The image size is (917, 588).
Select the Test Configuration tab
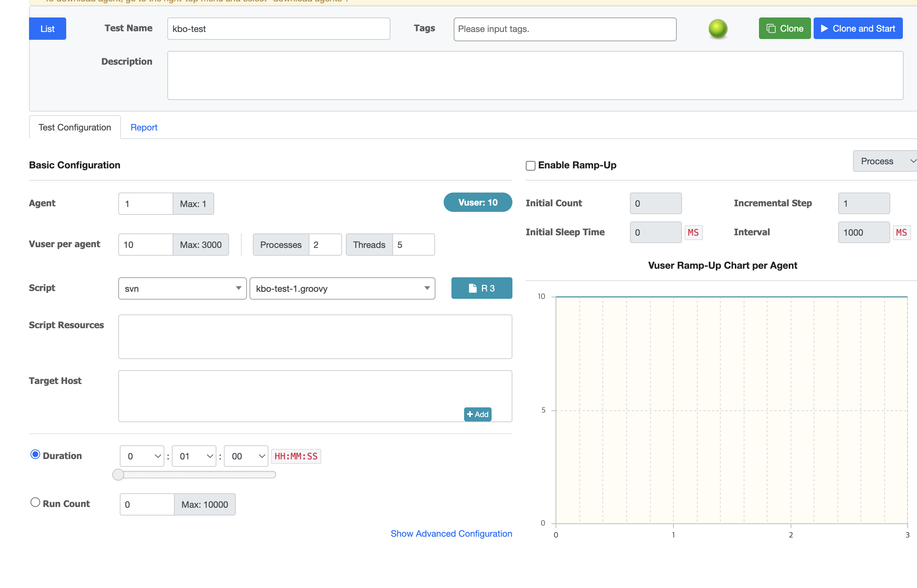[75, 127]
